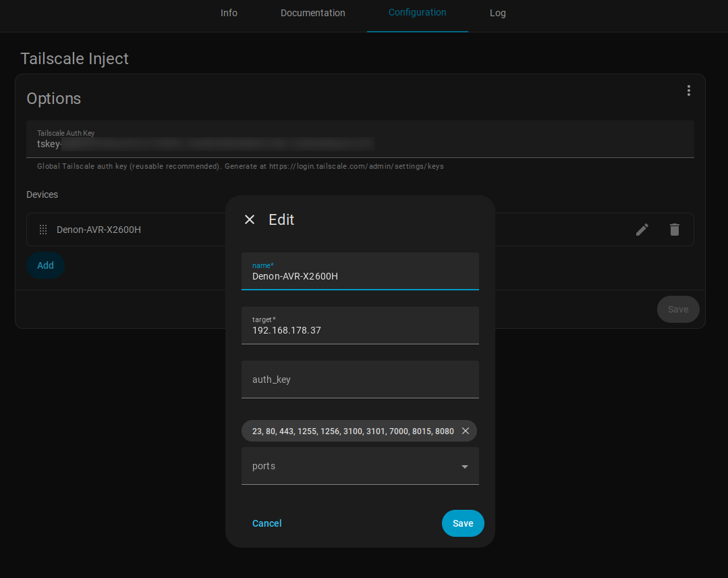View the Log tab

tap(497, 13)
